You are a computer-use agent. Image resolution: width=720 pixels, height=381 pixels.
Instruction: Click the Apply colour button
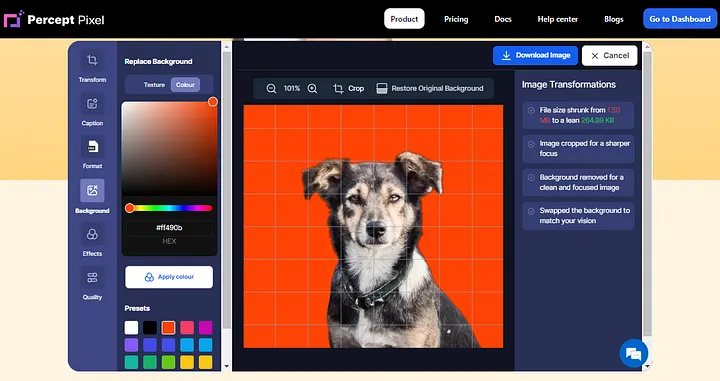(169, 277)
